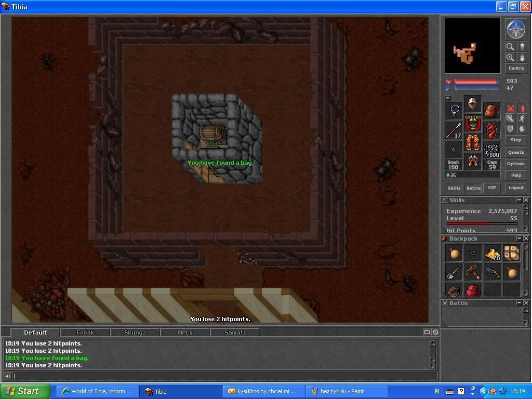The width and height of the screenshot is (532, 399).
Task: Click the knife in the backpack
Action: click(493, 272)
